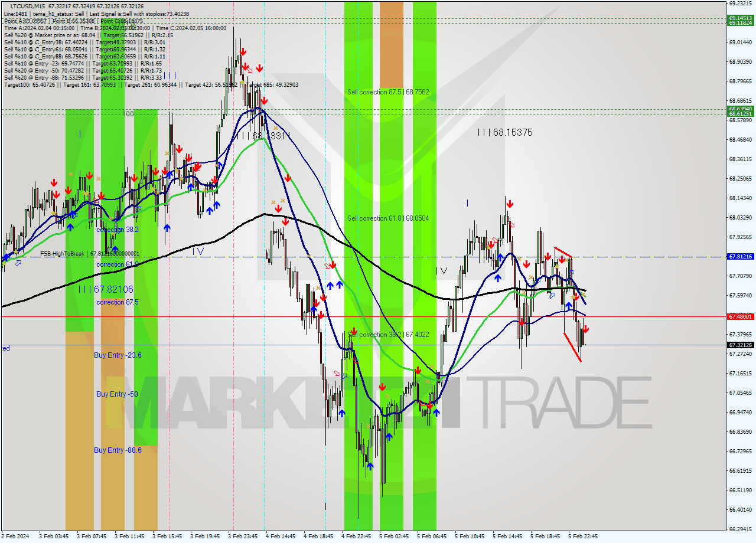Click the 'Sell correction 61.8 | 68.0504' label
The height and width of the screenshot is (543, 756).
click(x=388, y=218)
